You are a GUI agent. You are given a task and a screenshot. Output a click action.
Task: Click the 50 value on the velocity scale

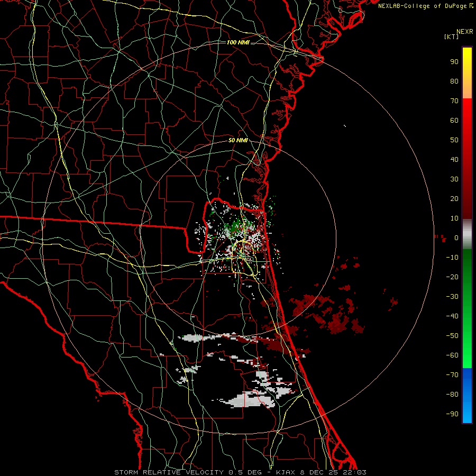(454, 140)
